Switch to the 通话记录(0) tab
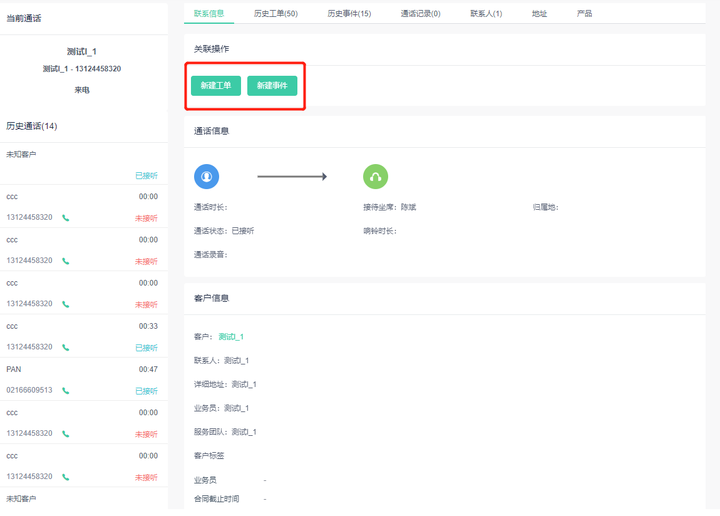The image size is (720, 516). tap(420, 13)
